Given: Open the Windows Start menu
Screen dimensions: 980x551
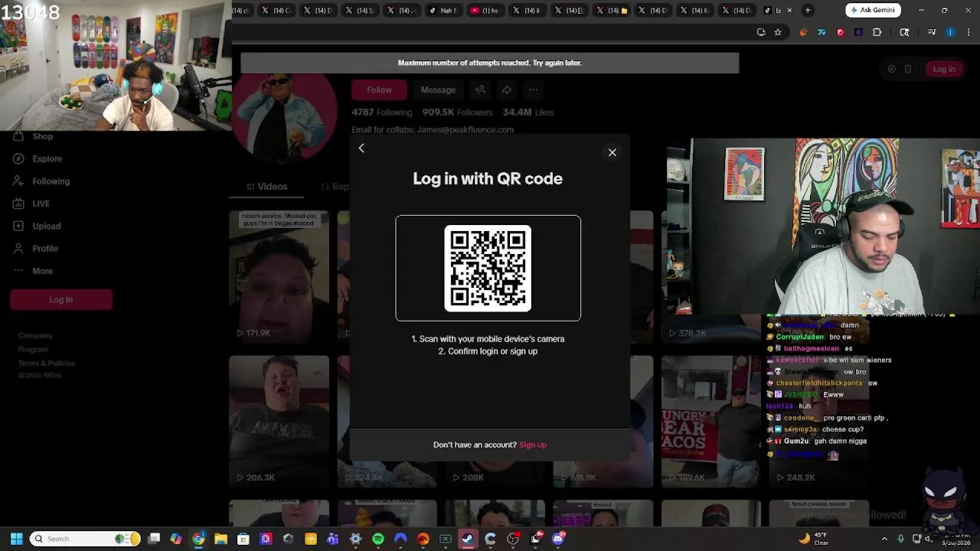Looking at the screenshot, I should [16, 539].
